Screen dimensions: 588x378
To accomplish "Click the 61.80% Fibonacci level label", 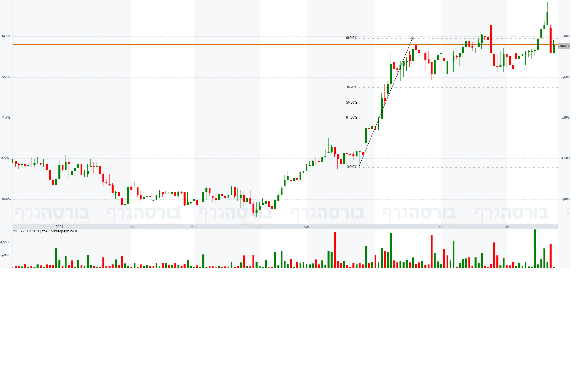I will (352, 118).
